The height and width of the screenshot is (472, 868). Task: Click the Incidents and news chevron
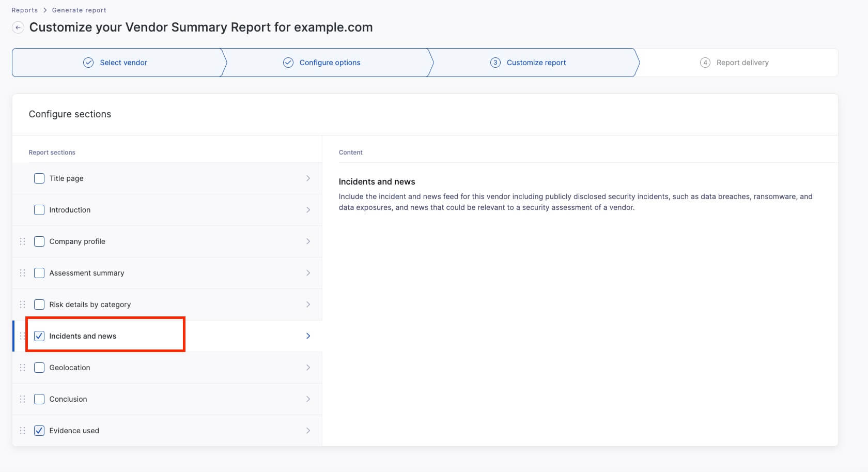pos(308,336)
